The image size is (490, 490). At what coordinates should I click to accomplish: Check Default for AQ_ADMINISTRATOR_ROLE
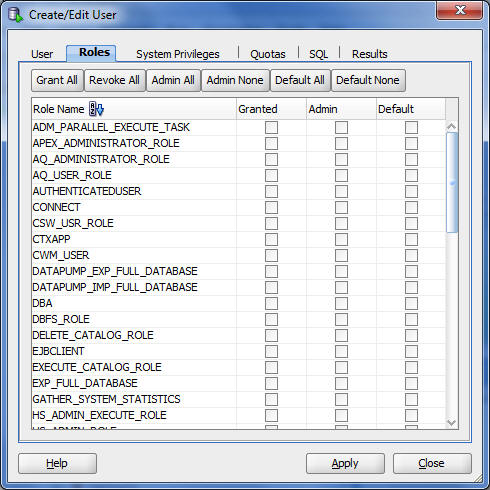pyautogui.click(x=411, y=160)
